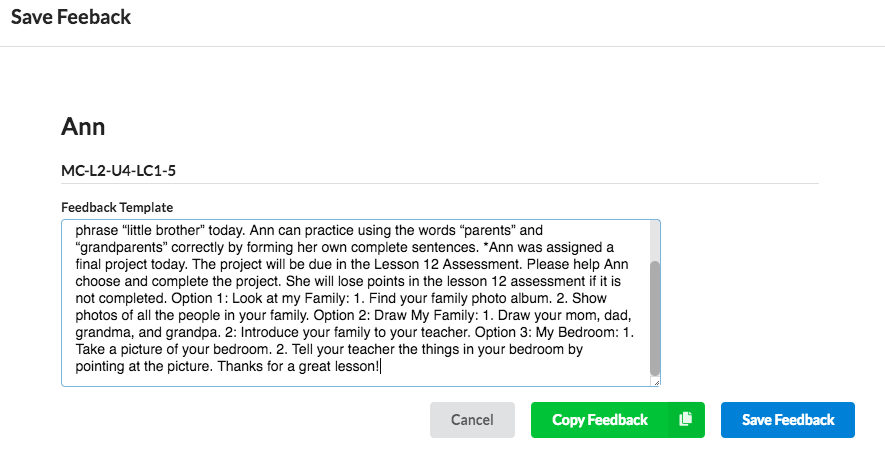Click the scrollbar track above the thumb
This screenshot has height=470, width=885.
pyautogui.click(x=655, y=241)
